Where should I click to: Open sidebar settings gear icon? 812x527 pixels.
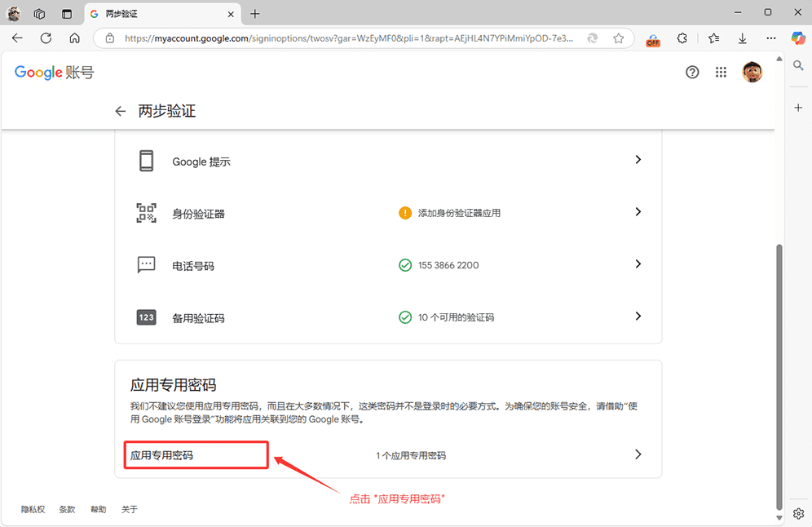coord(798,513)
